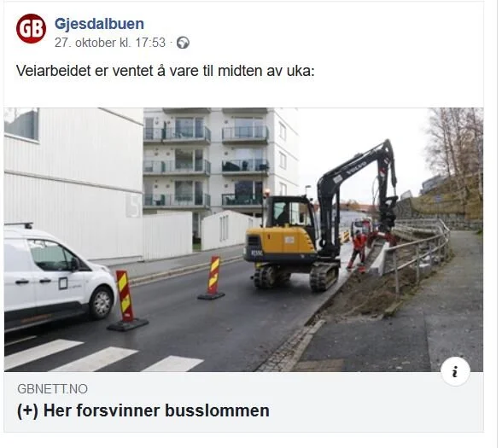Image resolution: width=502 pixels, height=448 pixels.
Task: Click the VOLVO lettering on excavator arm
Action: (356, 167)
